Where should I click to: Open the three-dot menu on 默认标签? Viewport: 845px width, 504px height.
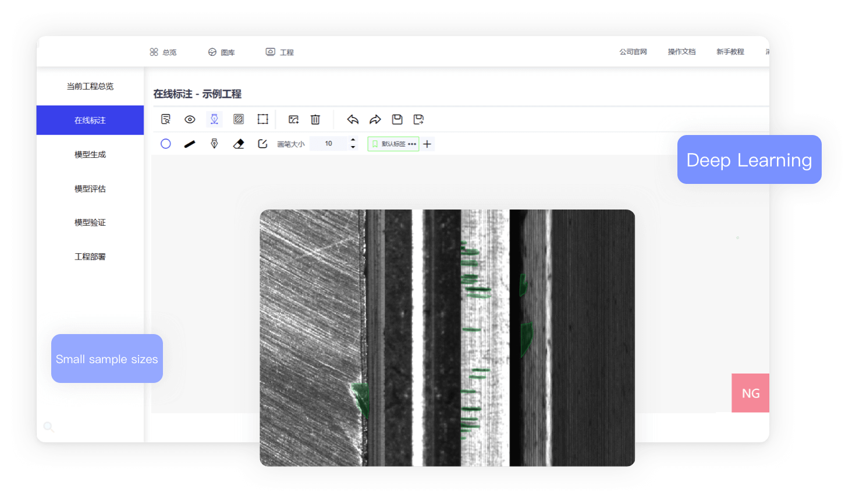(412, 144)
